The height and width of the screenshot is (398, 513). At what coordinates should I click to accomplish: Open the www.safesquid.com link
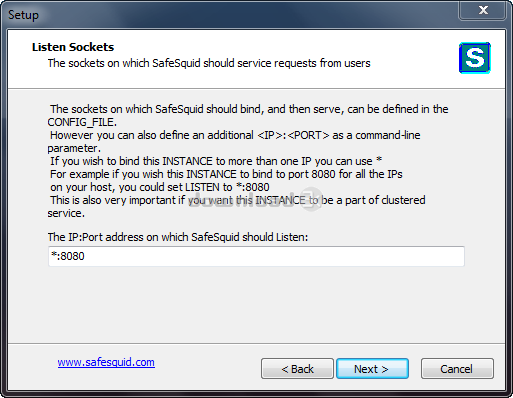coord(106,362)
